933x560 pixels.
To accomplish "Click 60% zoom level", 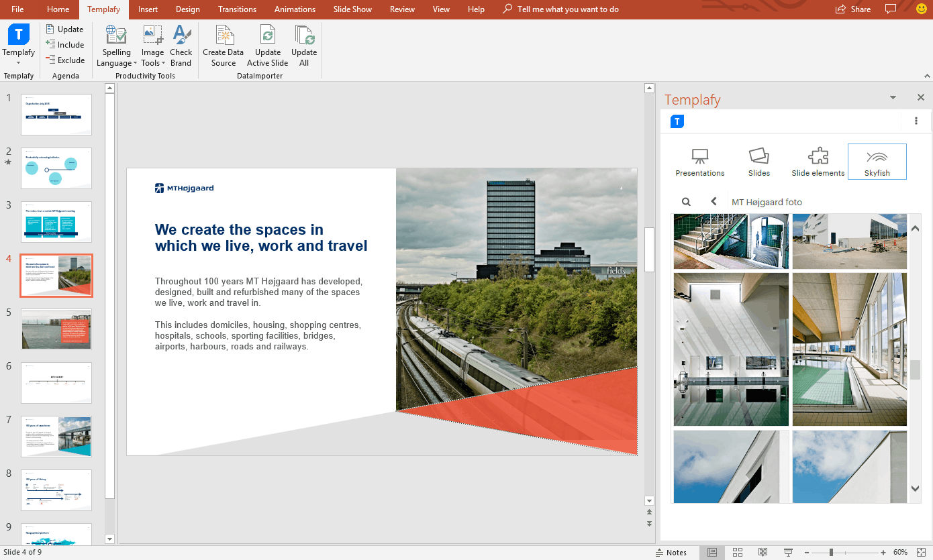I will tap(900, 553).
